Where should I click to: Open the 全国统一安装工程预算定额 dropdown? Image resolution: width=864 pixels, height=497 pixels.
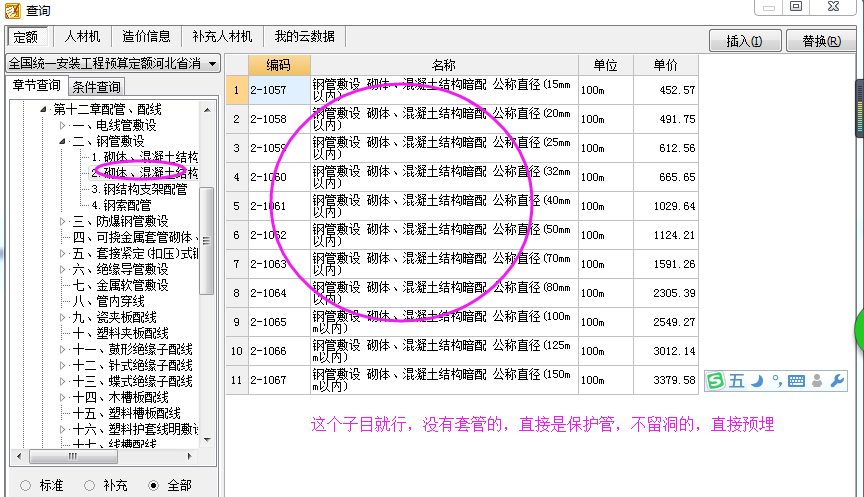(x=113, y=63)
